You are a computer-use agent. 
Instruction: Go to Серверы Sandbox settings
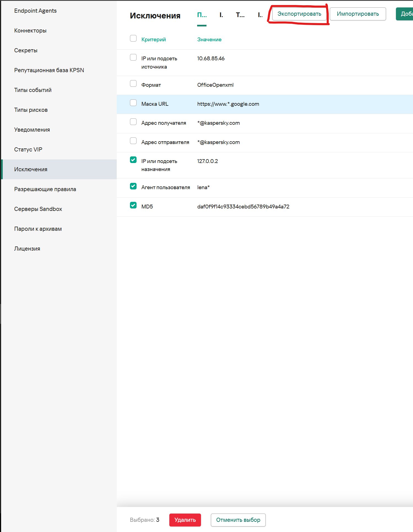(x=38, y=209)
